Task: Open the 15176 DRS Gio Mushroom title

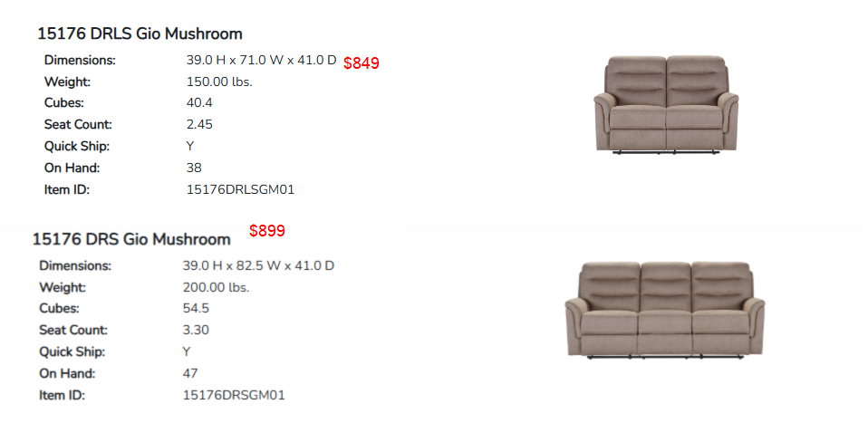Action: 131,239
